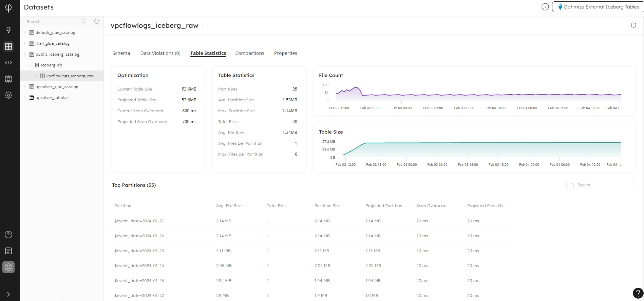Open the Jobs lightning bolt icon in sidebar
Viewport: 644px width, 301px height.
tap(8, 30)
